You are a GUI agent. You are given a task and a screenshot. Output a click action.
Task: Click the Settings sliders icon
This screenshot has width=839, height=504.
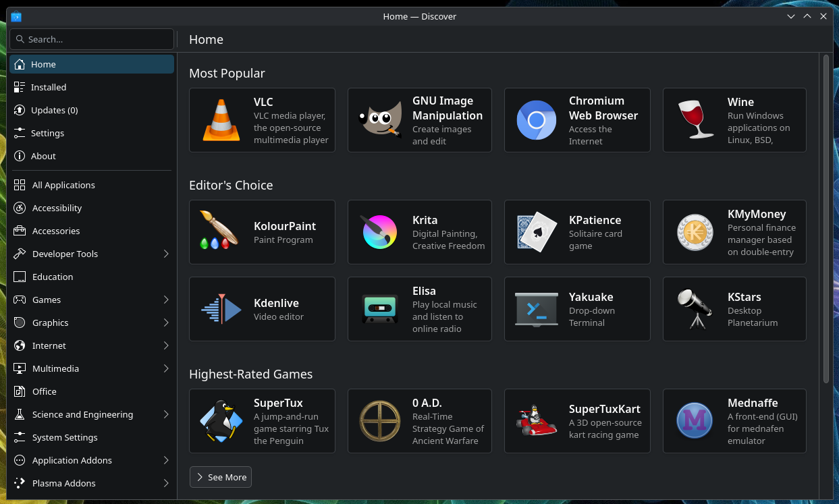point(20,133)
